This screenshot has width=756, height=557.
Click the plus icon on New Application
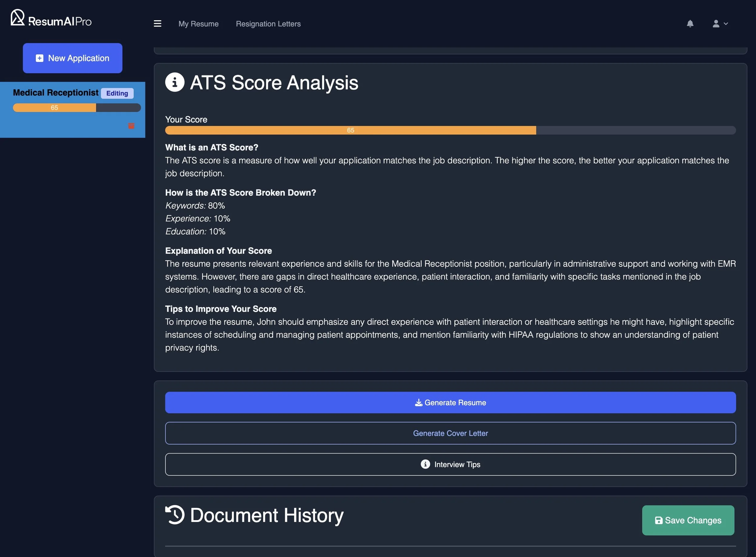pyautogui.click(x=39, y=58)
